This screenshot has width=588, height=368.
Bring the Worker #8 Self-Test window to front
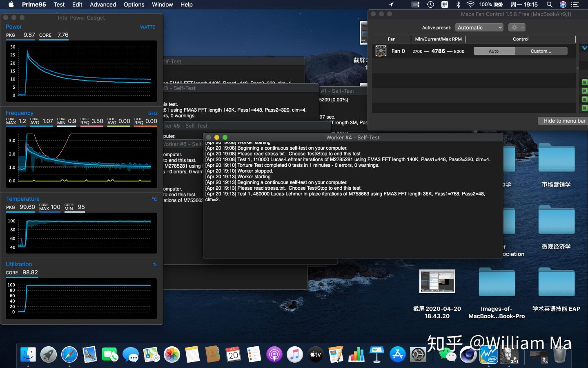180,144
